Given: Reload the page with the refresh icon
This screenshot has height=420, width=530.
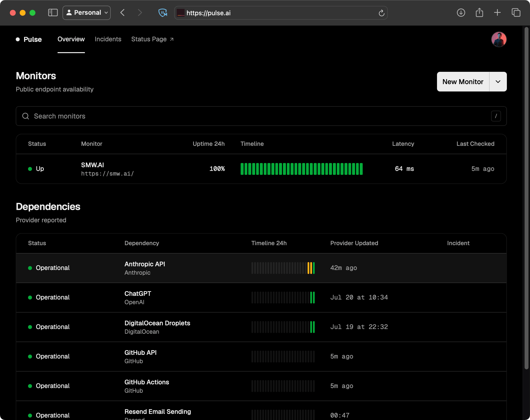Looking at the screenshot, I should click(381, 13).
